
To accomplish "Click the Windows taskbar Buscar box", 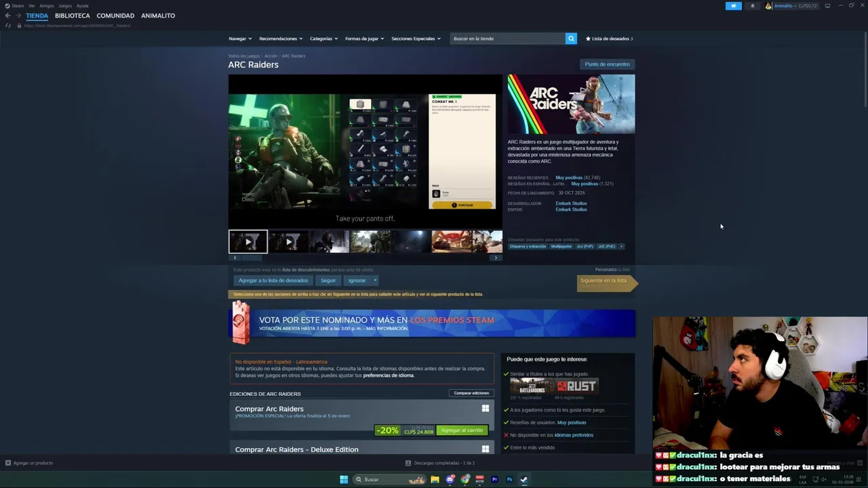I will tap(389, 479).
